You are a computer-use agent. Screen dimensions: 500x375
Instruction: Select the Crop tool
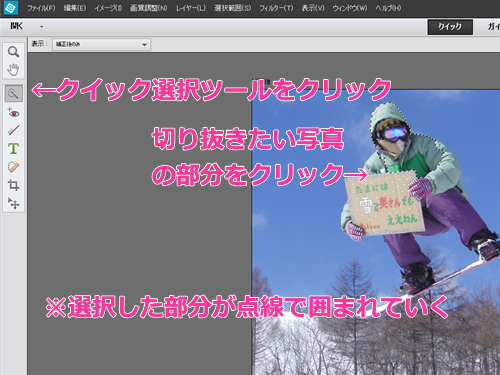tap(13, 185)
